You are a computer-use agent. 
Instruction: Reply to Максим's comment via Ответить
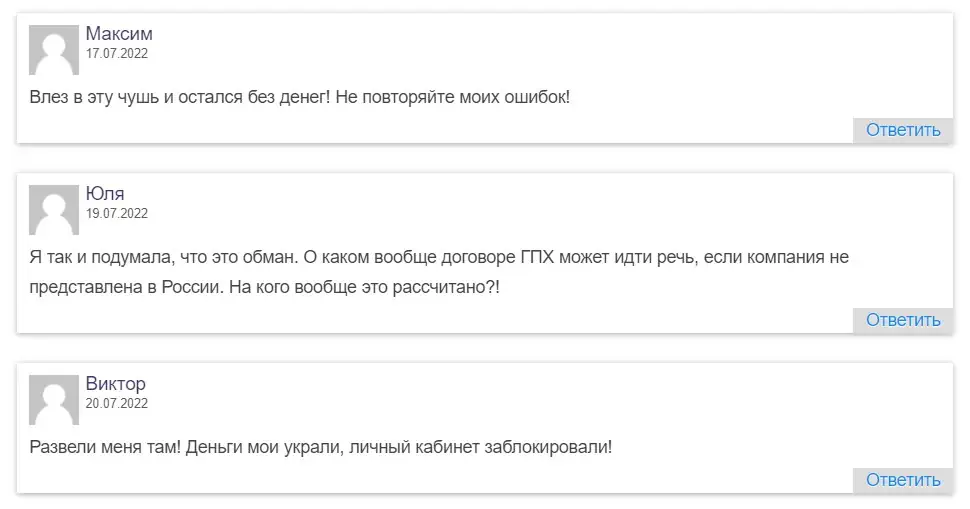click(x=903, y=130)
